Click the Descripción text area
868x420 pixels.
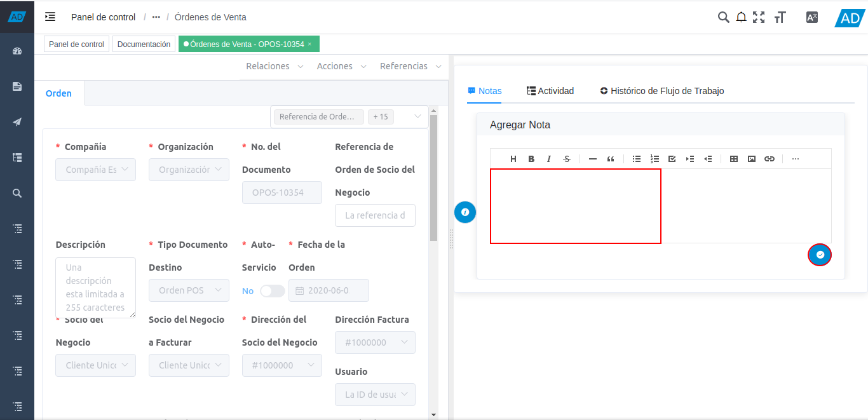(95, 287)
